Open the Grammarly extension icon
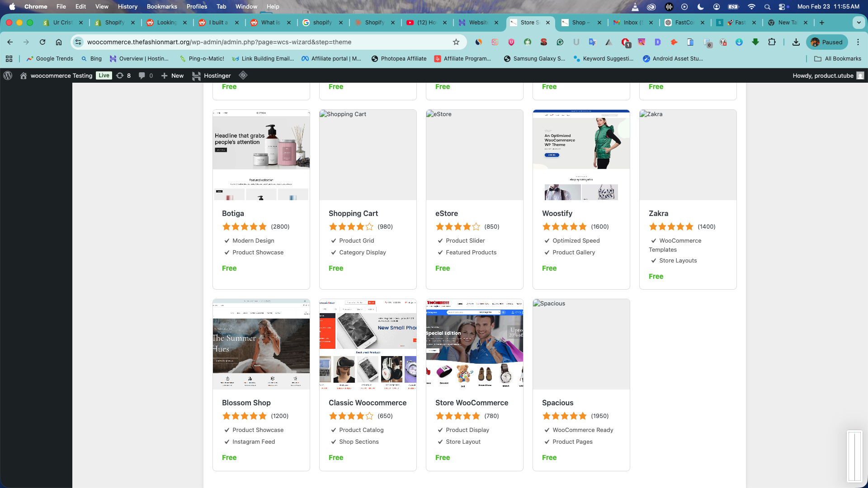This screenshot has width=868, height=488. [560, 42]
